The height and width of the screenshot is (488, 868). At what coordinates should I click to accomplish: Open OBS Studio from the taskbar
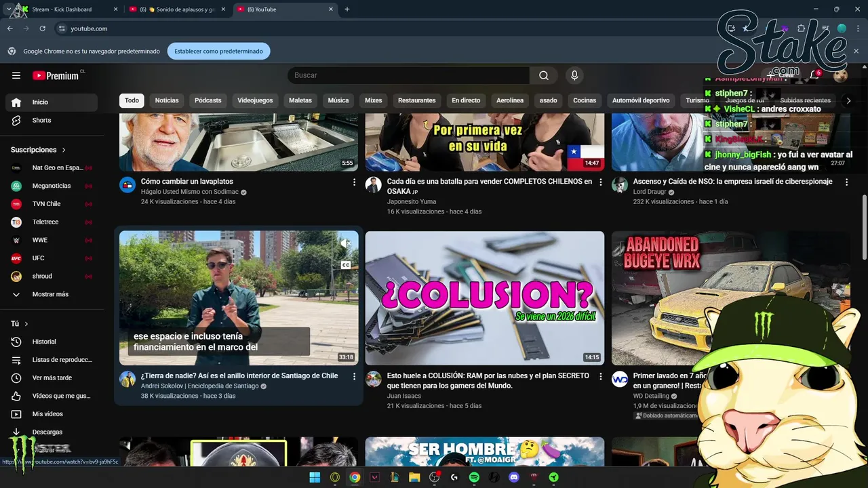tap(434, 477)
